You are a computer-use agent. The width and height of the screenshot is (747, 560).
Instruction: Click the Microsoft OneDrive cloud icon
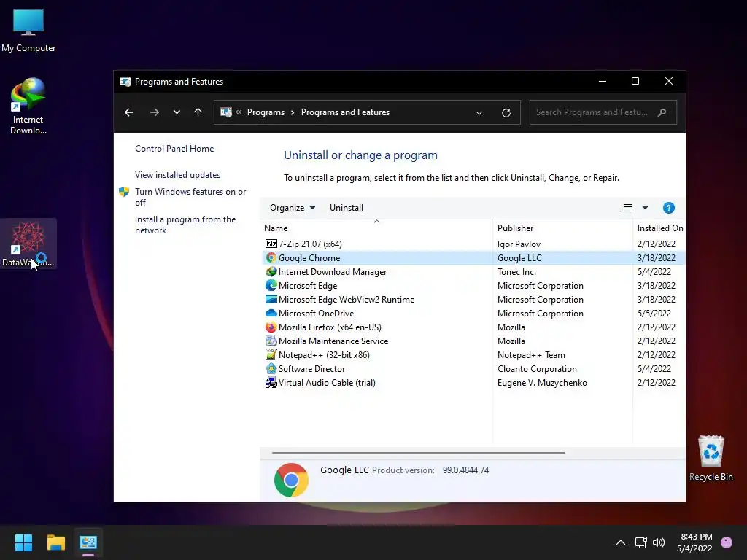[x=271, y=313]
